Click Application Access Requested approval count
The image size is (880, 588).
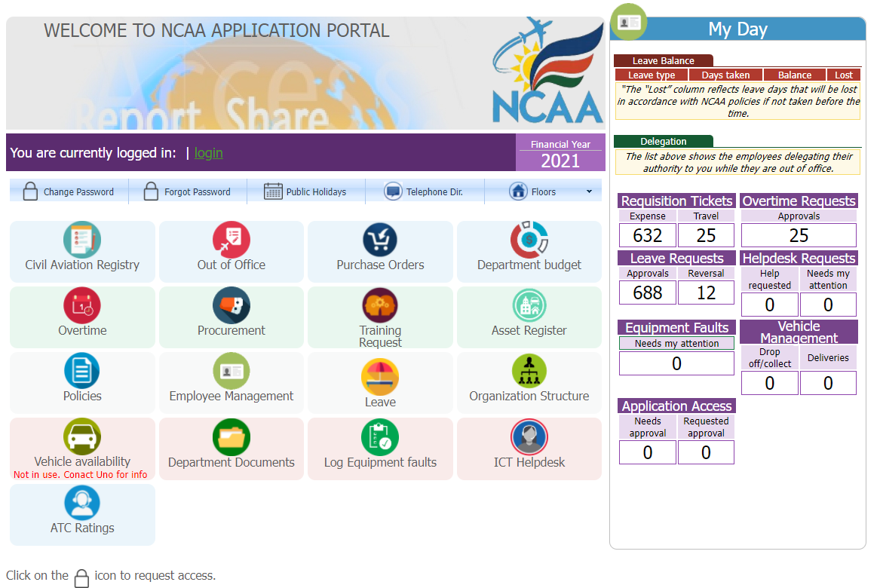706,453
